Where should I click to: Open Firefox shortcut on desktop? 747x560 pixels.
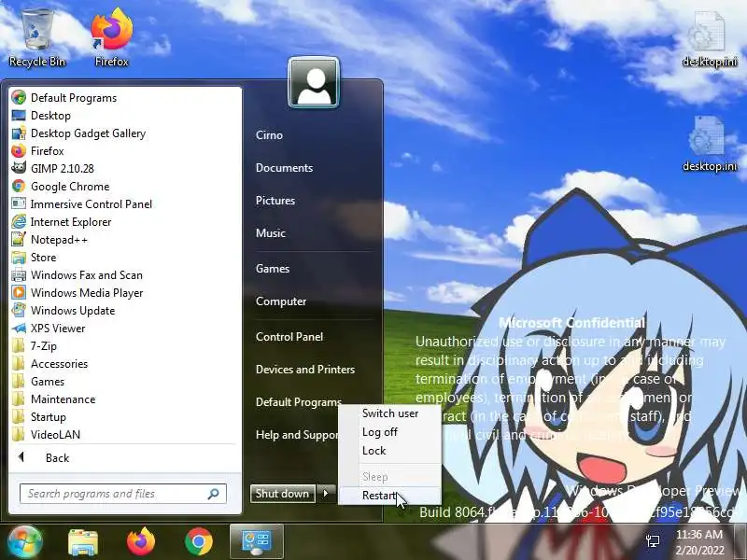click(111, 38)
